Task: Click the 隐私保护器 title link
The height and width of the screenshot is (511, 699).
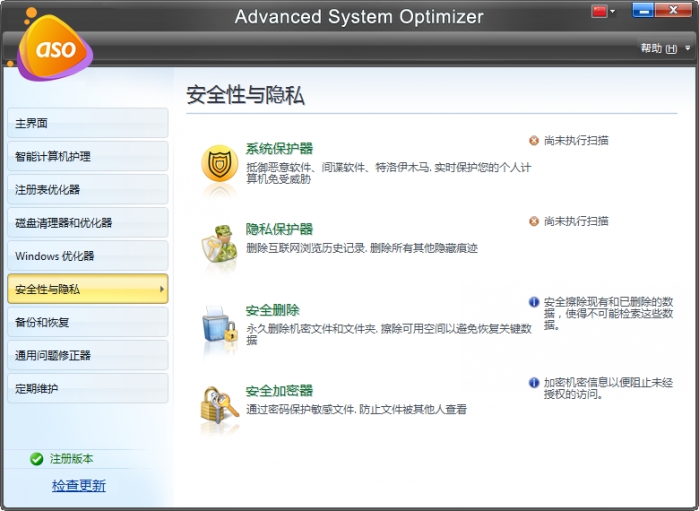Action: pos(279,229)
